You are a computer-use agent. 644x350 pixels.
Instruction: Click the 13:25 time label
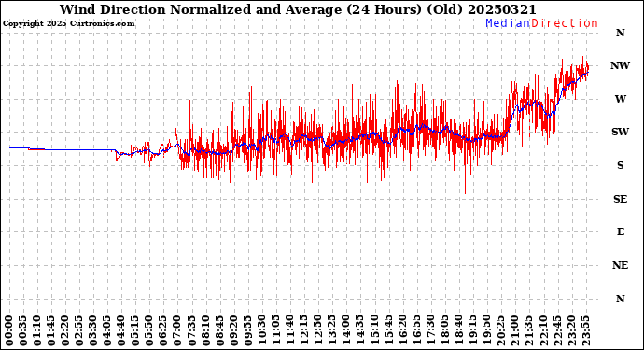tap(333, 330)
